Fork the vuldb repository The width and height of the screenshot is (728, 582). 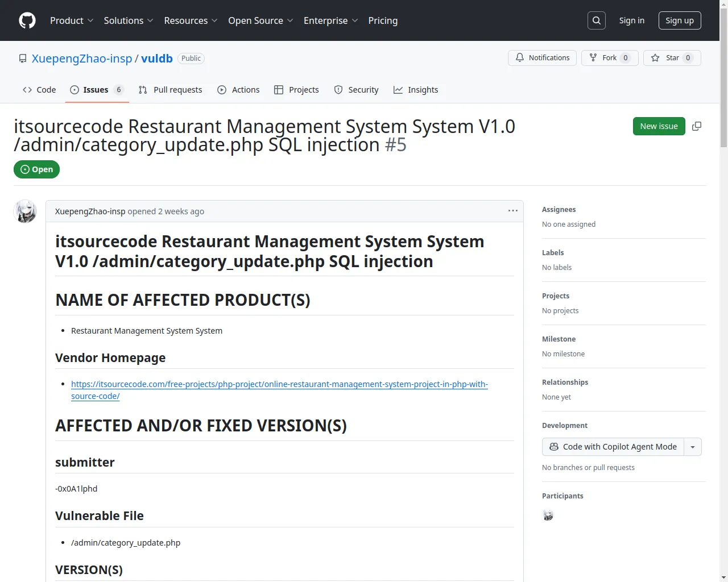[610, 58]
